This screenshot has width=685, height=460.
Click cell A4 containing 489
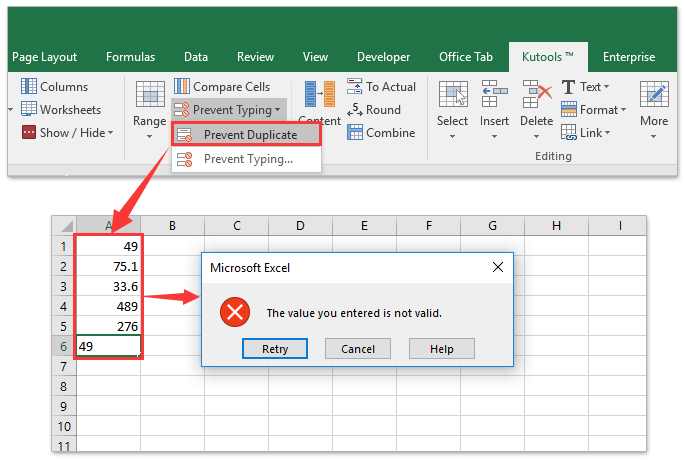pyautogui.click(x=109, y=306)
